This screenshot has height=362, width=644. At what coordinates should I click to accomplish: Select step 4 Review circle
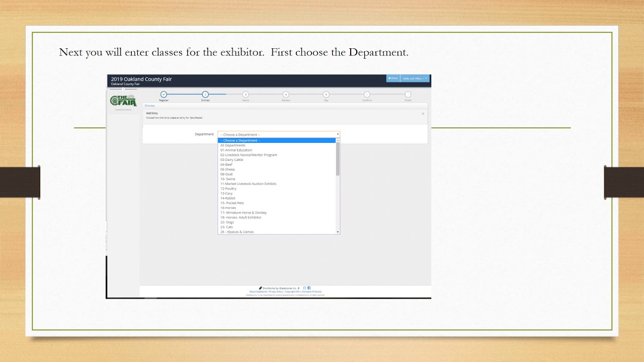[286, 95]
